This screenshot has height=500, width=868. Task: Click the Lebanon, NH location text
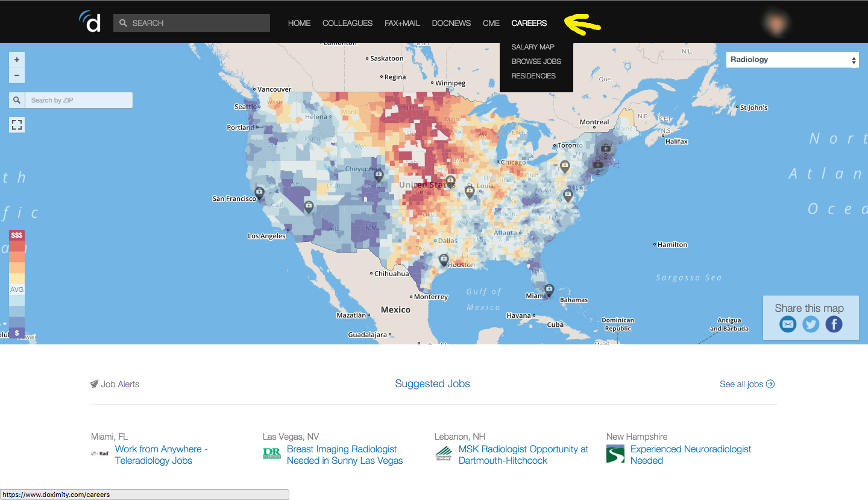tap(460, 437)
